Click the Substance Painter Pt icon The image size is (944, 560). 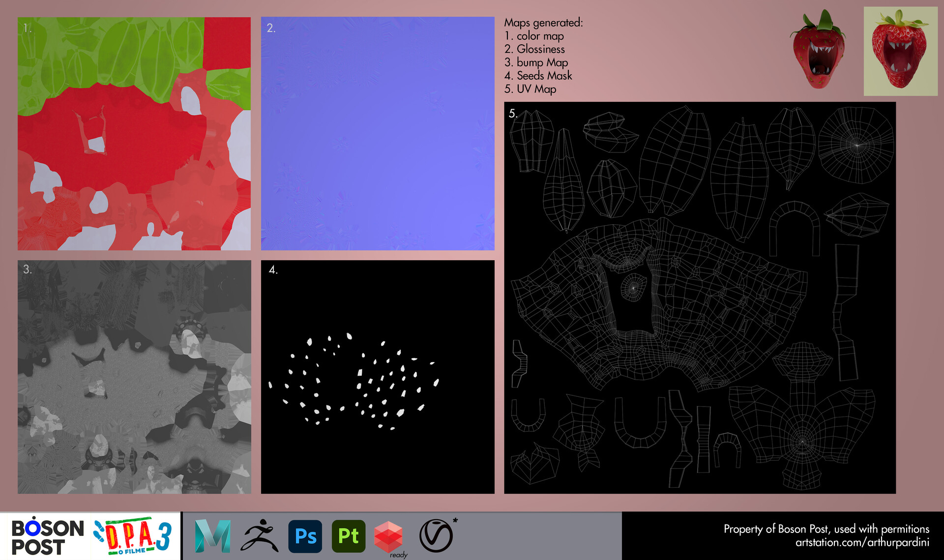click(349, 536)
